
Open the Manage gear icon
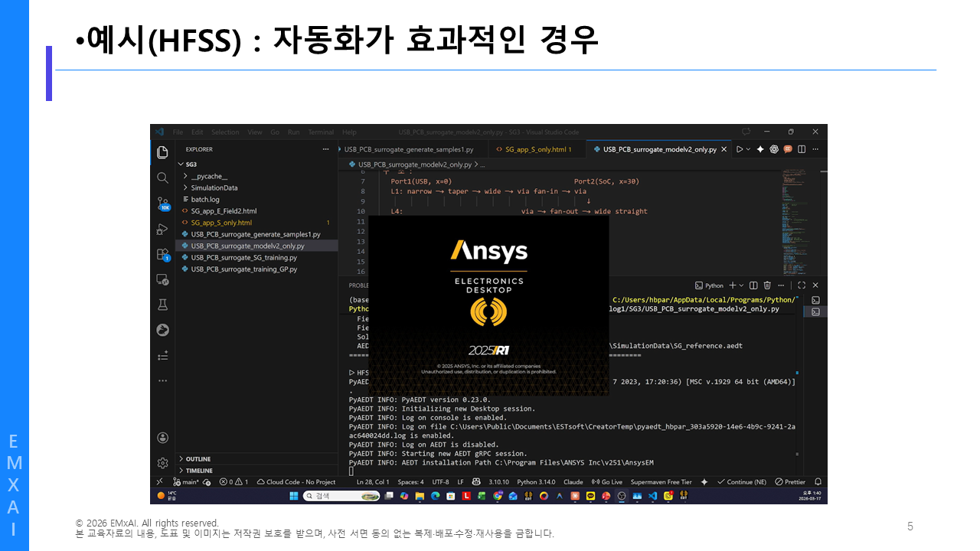click(x=162, y=463)
